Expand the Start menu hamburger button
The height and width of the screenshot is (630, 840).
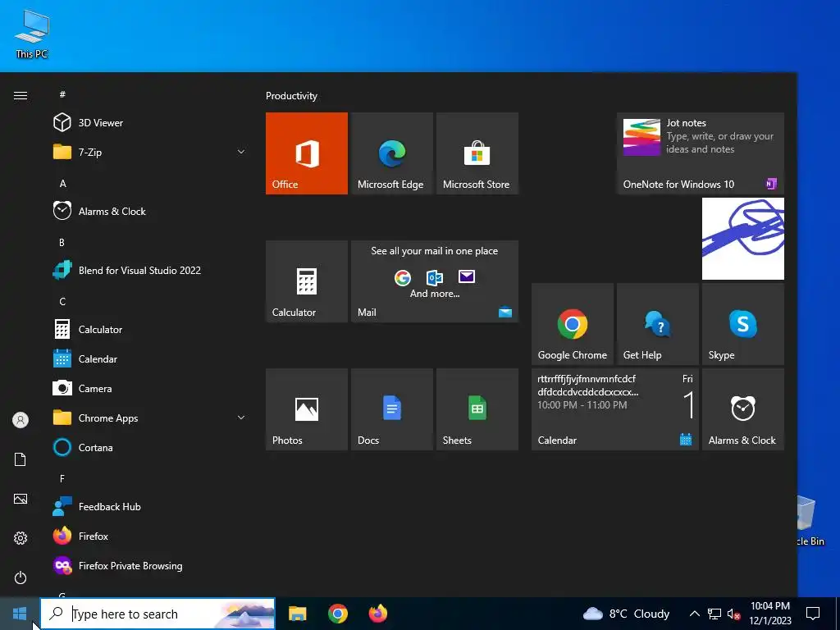point(21,95)
